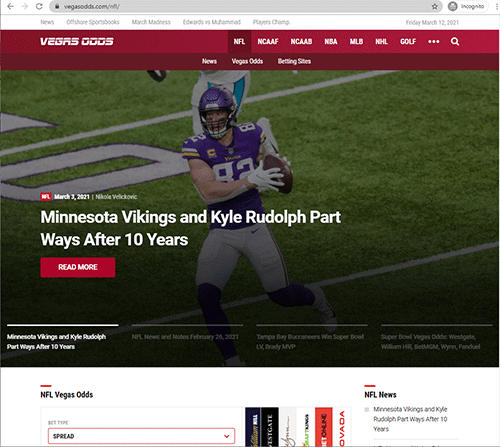This screenshot has height=447, width=500.
Task: Open the site search magnifier icon
Action: point(455,41)
